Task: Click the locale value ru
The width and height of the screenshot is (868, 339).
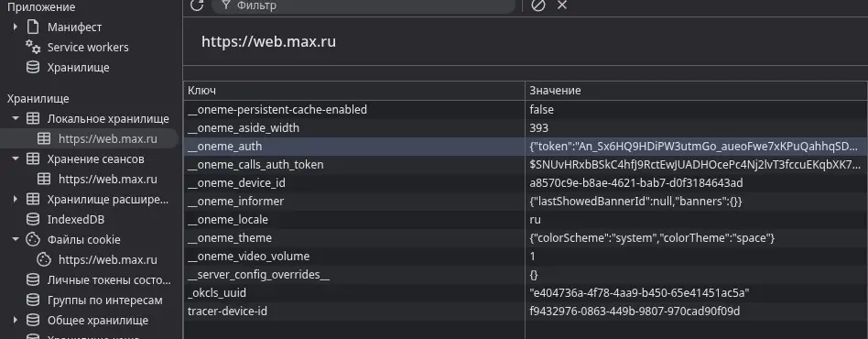Action: (536, 219)
